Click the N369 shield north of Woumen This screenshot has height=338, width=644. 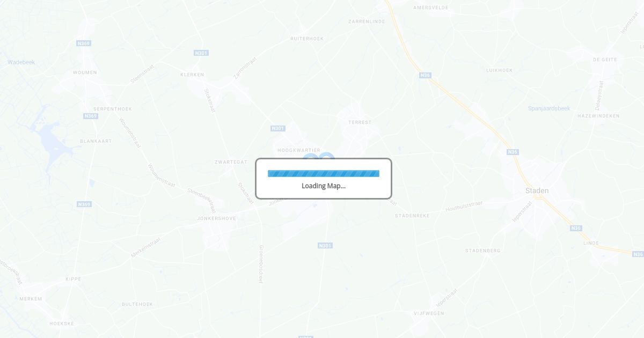tap(84, 43)
